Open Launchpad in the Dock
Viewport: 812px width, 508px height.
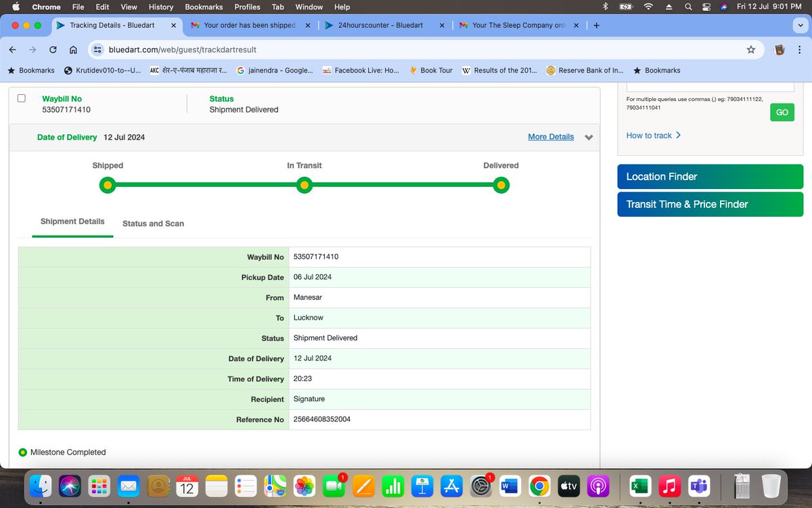coord(100,486)
